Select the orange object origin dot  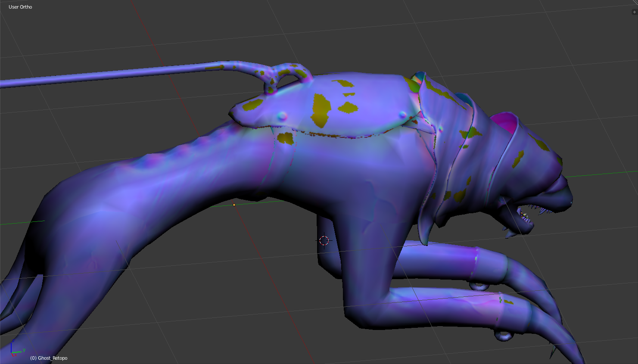234,205
